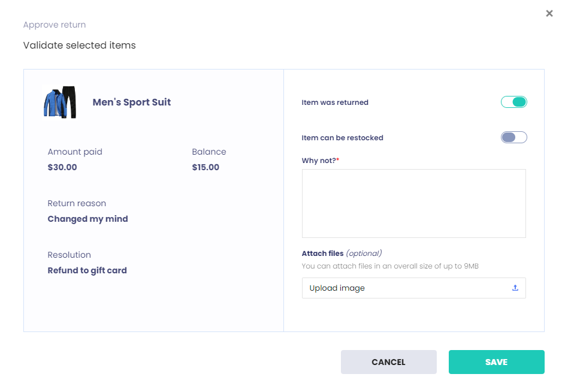
Task: Click the Changed my mind return reason
Action: pyautogui.click(x=88, y=219)
